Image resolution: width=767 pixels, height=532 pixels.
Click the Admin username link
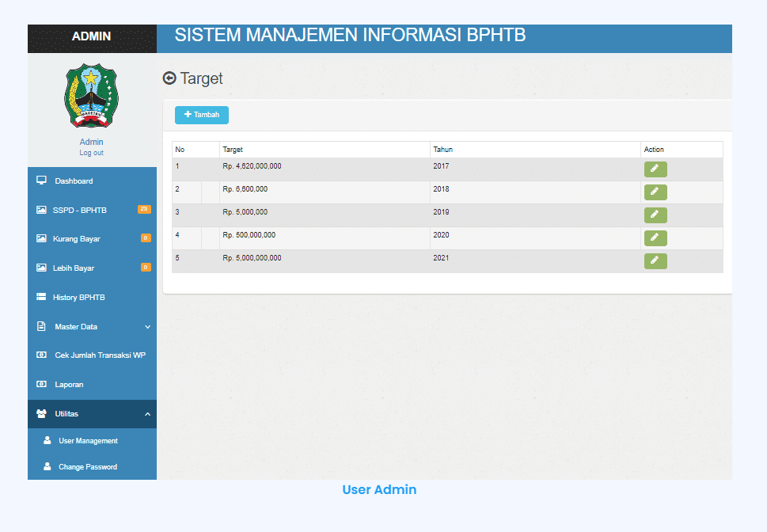click(x=92, y=142)
